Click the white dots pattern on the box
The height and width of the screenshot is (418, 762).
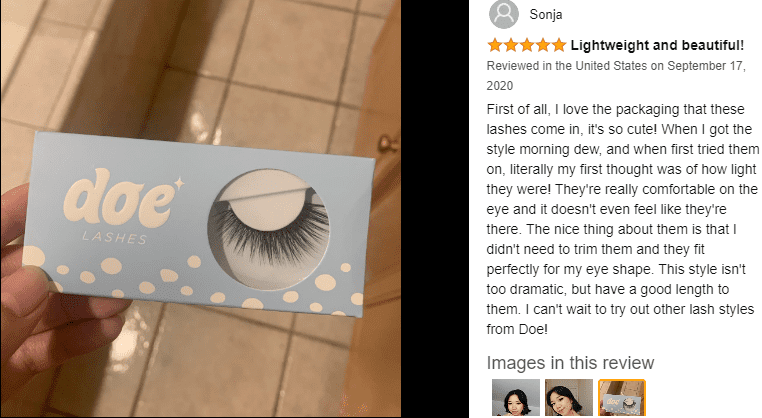coord(194,282)
